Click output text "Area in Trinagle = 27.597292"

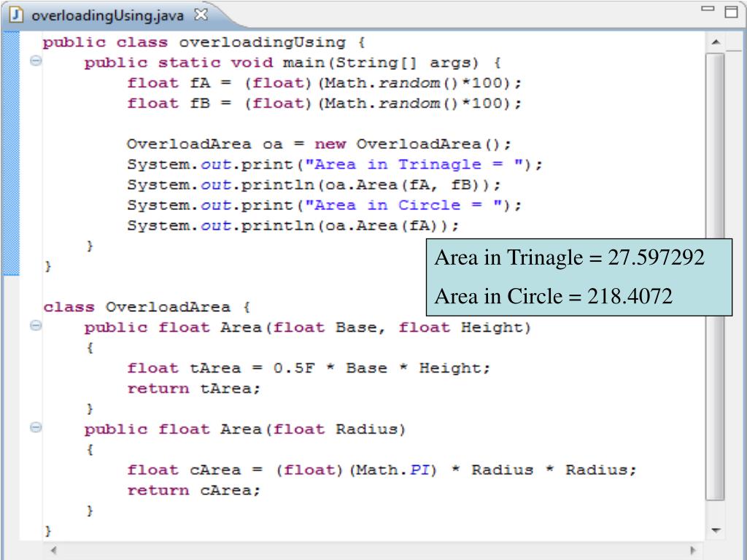(569, 257)
